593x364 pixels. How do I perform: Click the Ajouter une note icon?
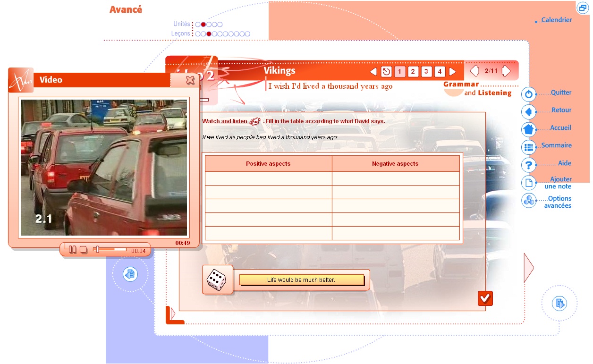click(x=528, y=183)
